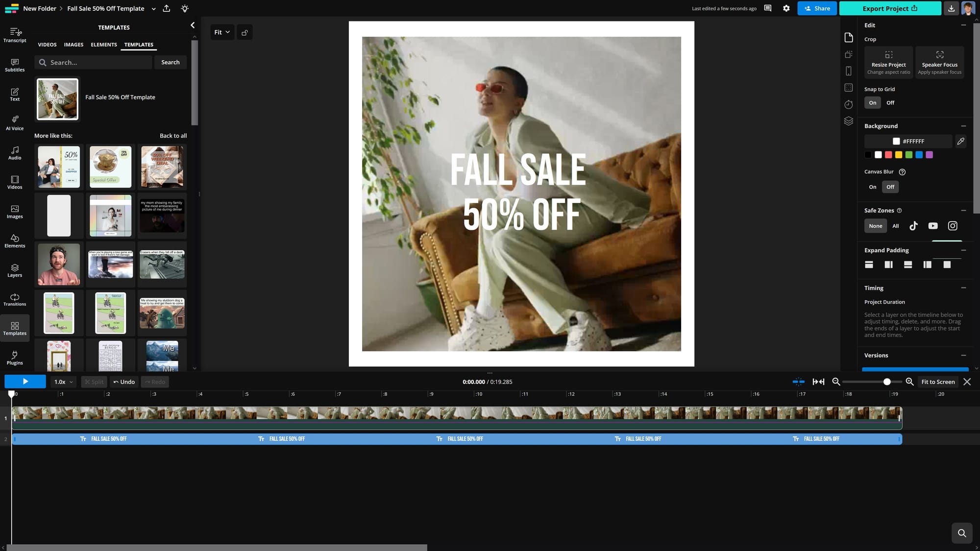Screen dimensions: 980x551
Task: Switch to the Videos tab in Templates panel
Action: point(47,45)
